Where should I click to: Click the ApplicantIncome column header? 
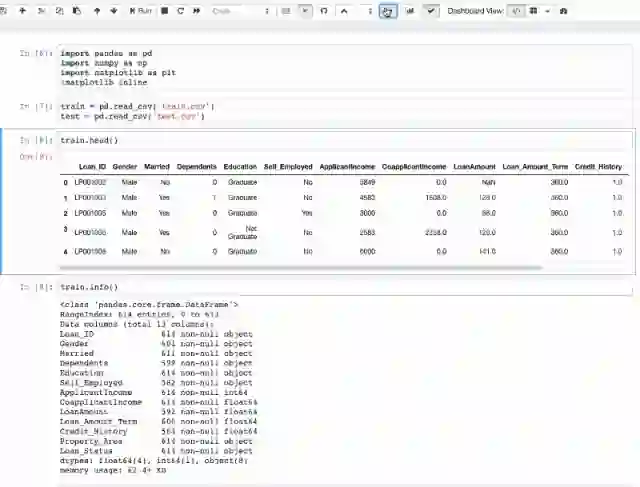(x=347, y=167)
